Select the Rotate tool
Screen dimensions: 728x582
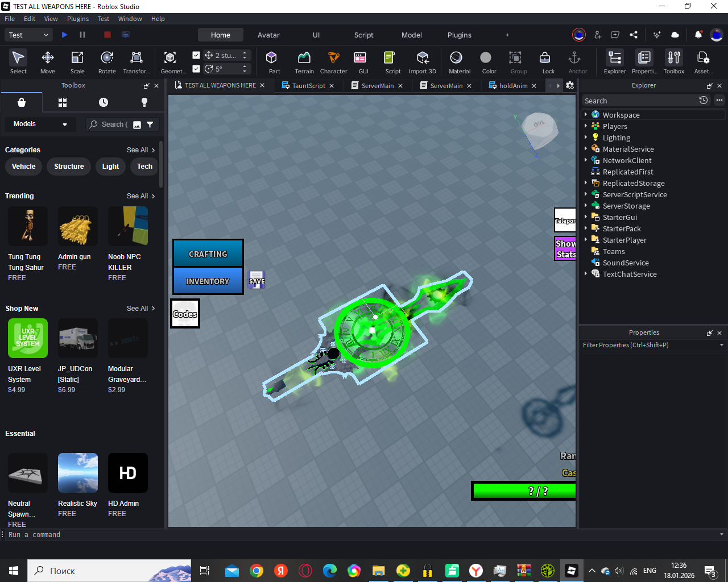(x=107, y=61)
